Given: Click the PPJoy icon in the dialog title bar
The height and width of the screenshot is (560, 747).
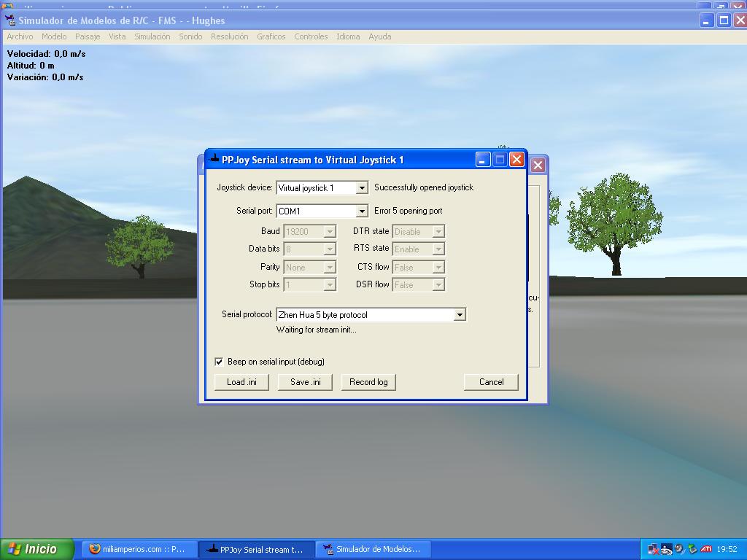Looking at the screenshot, I should (x=214, y=159).
